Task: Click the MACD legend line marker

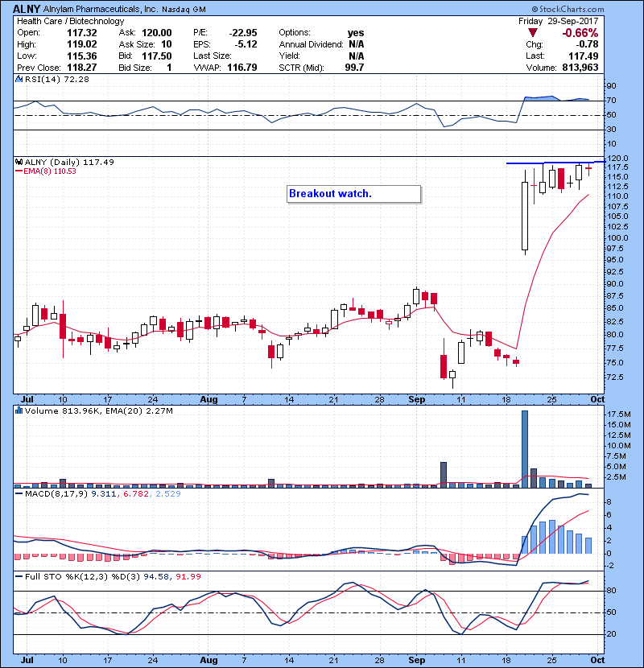Action: click(19, 494)
